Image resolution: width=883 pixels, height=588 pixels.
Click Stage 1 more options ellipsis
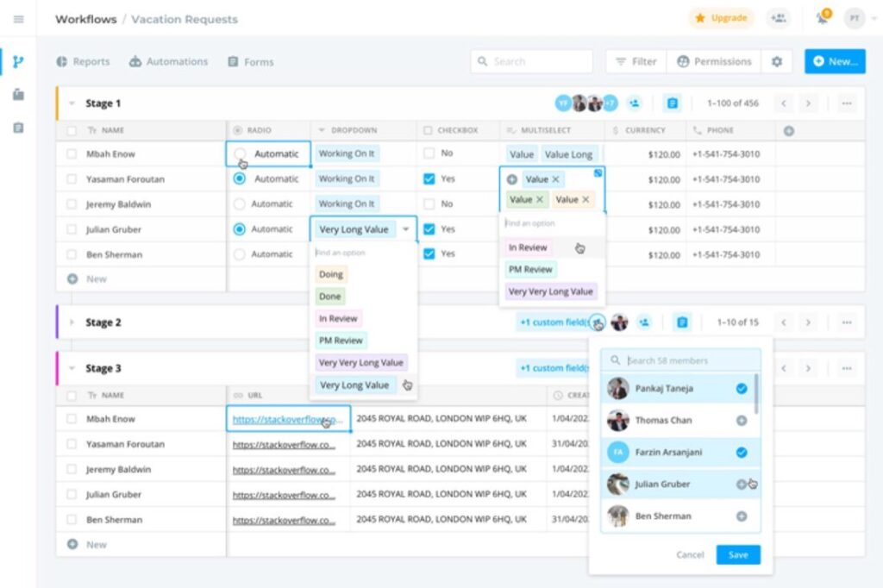847,103
